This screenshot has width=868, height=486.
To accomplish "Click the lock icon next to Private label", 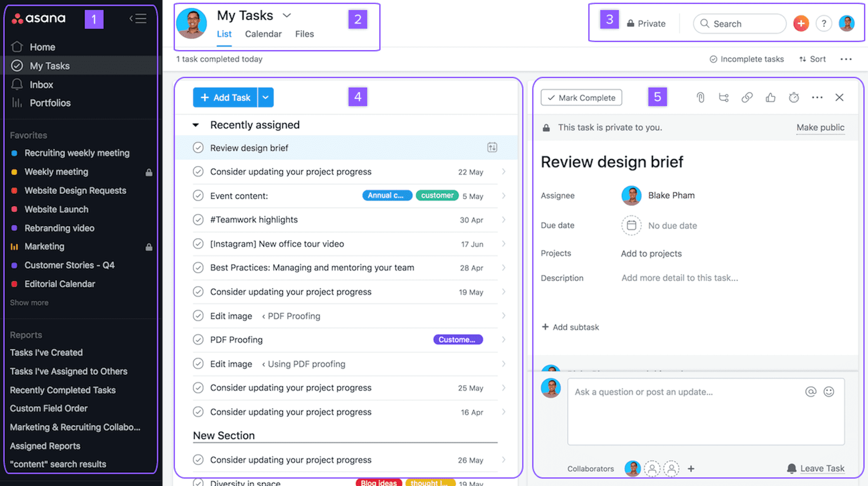I will (x=630, y=24).
